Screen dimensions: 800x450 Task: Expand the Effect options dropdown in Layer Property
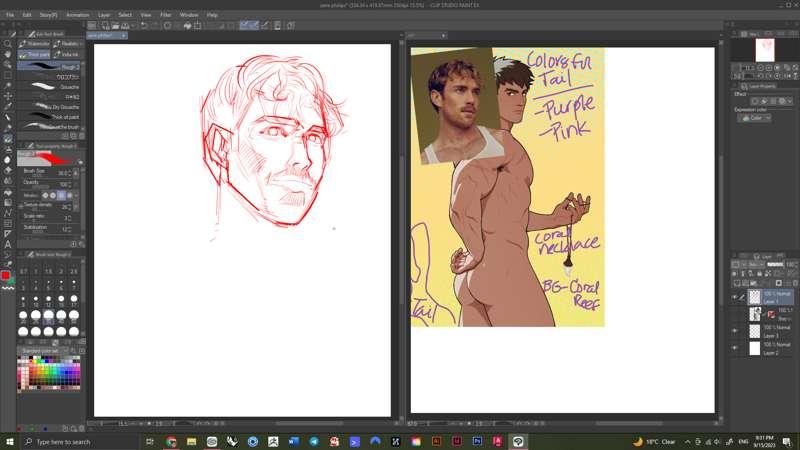pos(790,101)
